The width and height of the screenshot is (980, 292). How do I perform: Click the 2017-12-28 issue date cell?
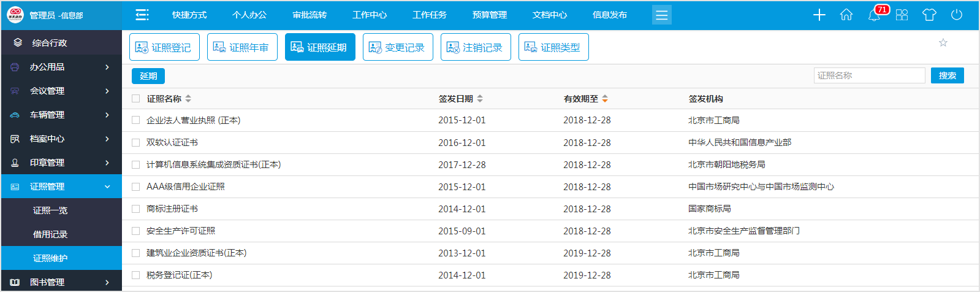[x=462, y=164]
